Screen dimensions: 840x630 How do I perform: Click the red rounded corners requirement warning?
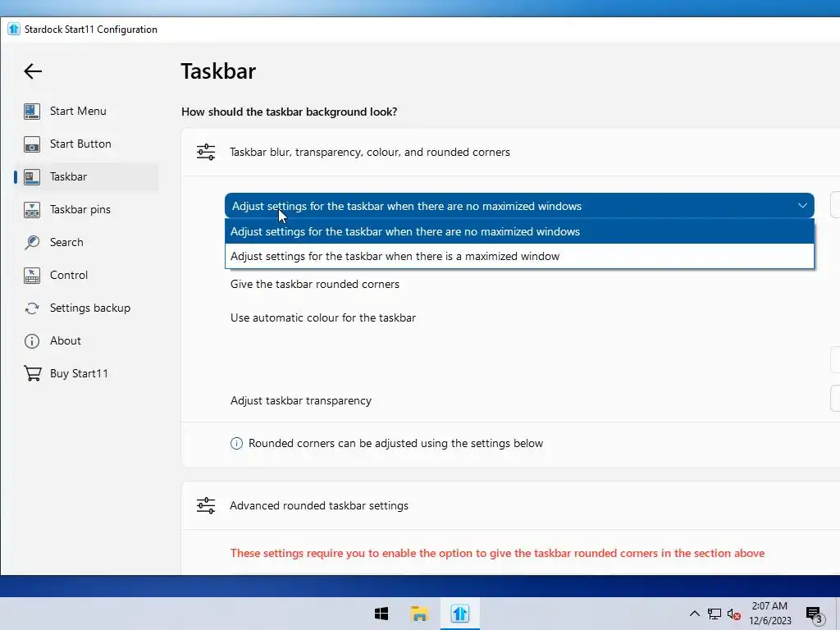click(497, 554)
